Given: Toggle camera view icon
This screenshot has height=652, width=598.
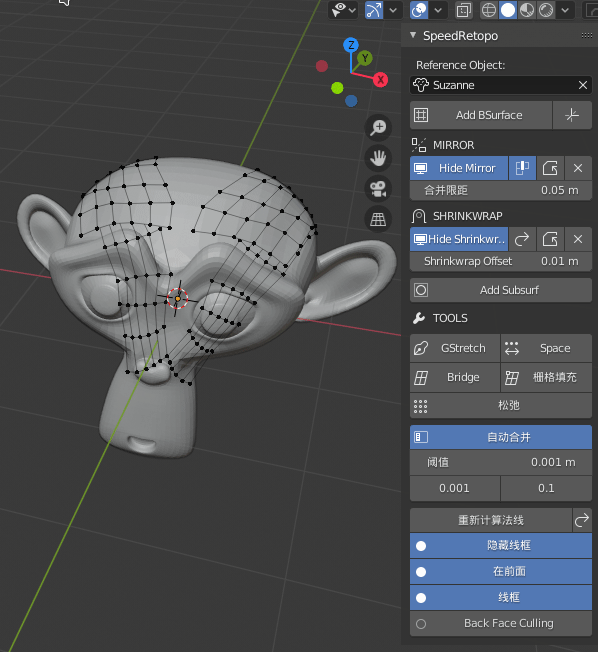Looking at the screenshot, I should (378, 189).
